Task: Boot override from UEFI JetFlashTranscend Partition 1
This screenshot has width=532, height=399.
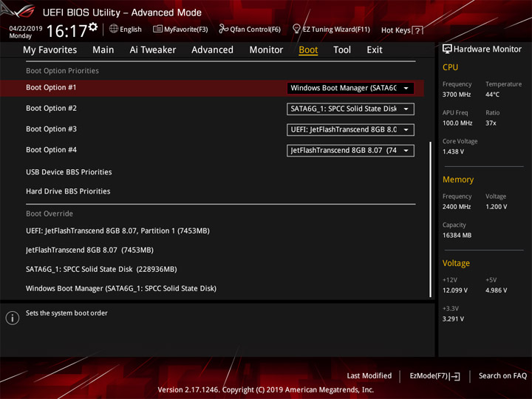Action: click(117, 231)
